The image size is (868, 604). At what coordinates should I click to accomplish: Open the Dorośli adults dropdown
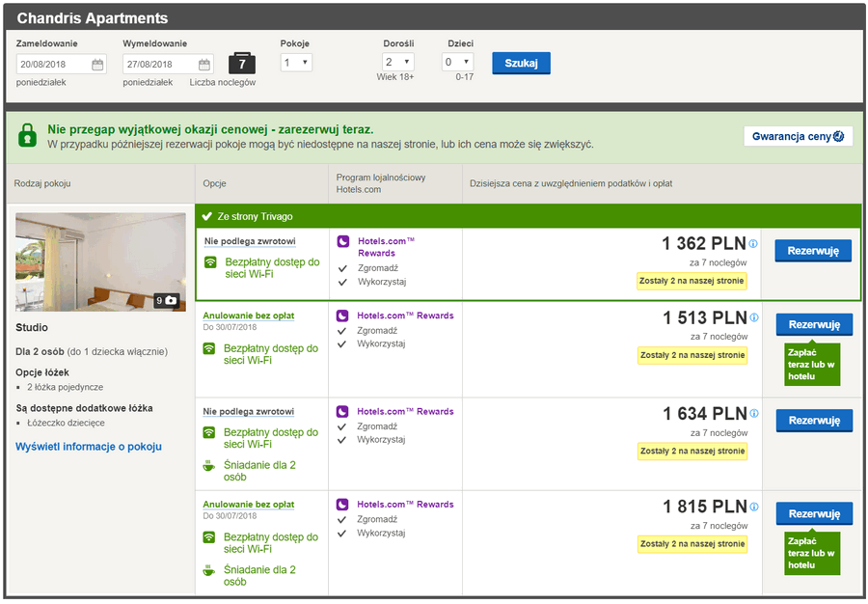[398, 62]
